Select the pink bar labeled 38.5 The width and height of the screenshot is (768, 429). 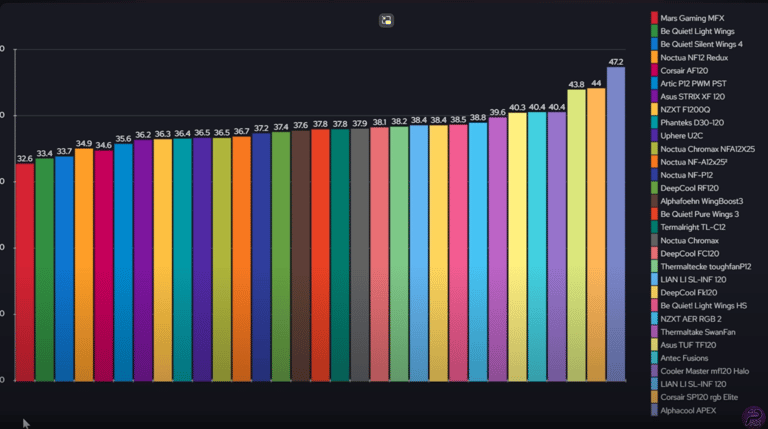tap(458, 253)
